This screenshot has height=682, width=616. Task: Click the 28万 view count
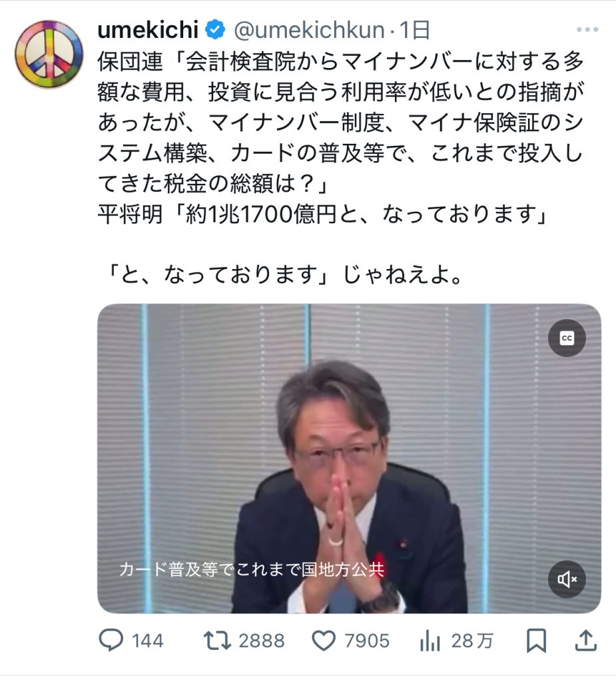pos(472,641)
